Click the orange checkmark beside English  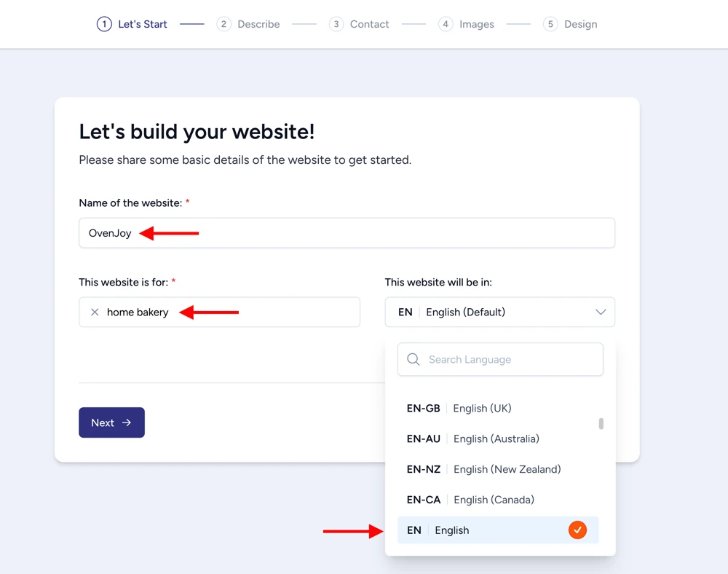click(577, 530)
